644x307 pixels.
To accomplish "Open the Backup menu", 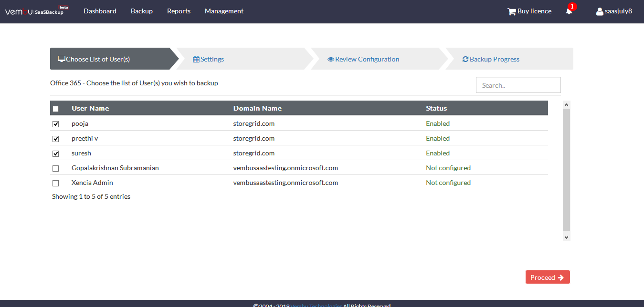I will point(142,11).
